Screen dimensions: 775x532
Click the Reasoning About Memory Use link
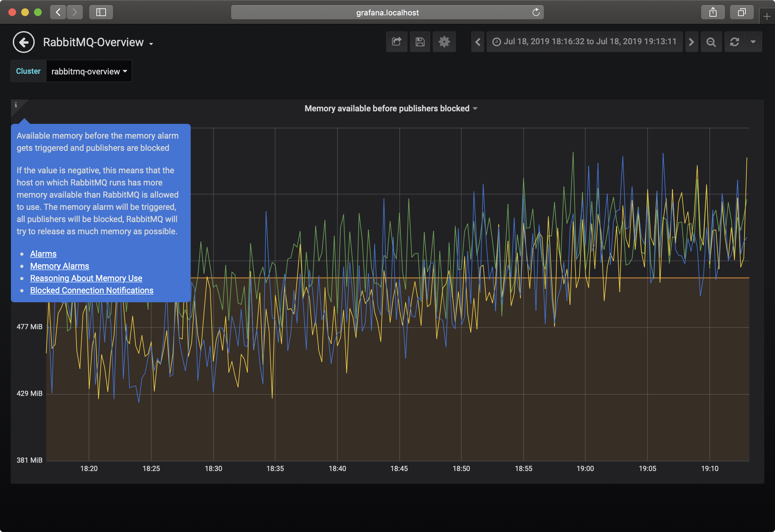tap(86, 278)
